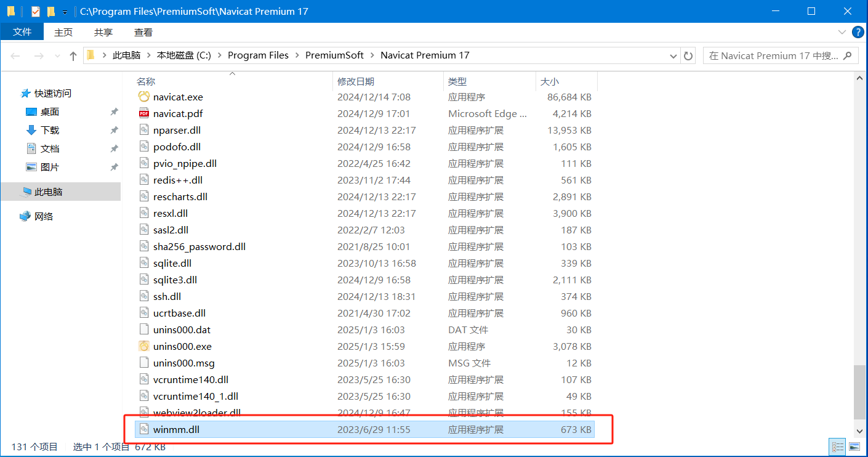
Task: Expand chevron after PremiumSoft breadcrumb
Action: coord(372,55)
